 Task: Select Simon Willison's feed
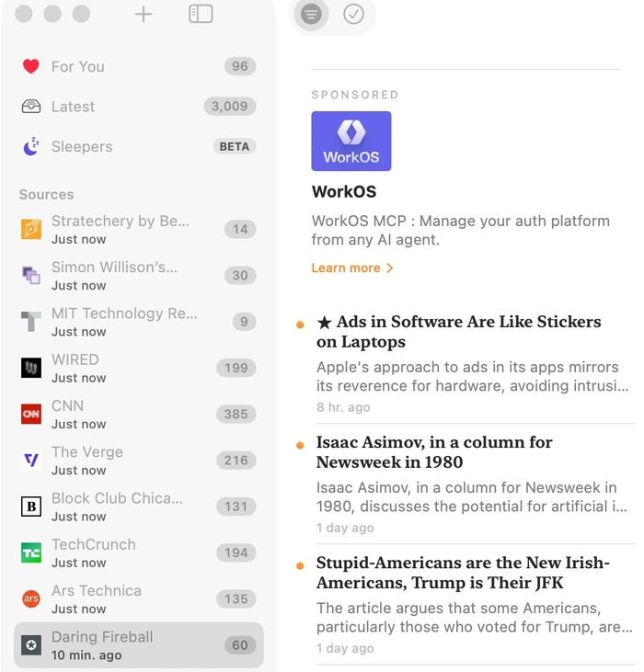click(139, 276)
